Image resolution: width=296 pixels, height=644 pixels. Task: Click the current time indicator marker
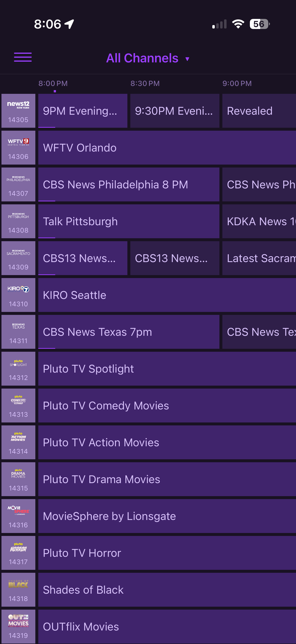(x=55, y=91)
